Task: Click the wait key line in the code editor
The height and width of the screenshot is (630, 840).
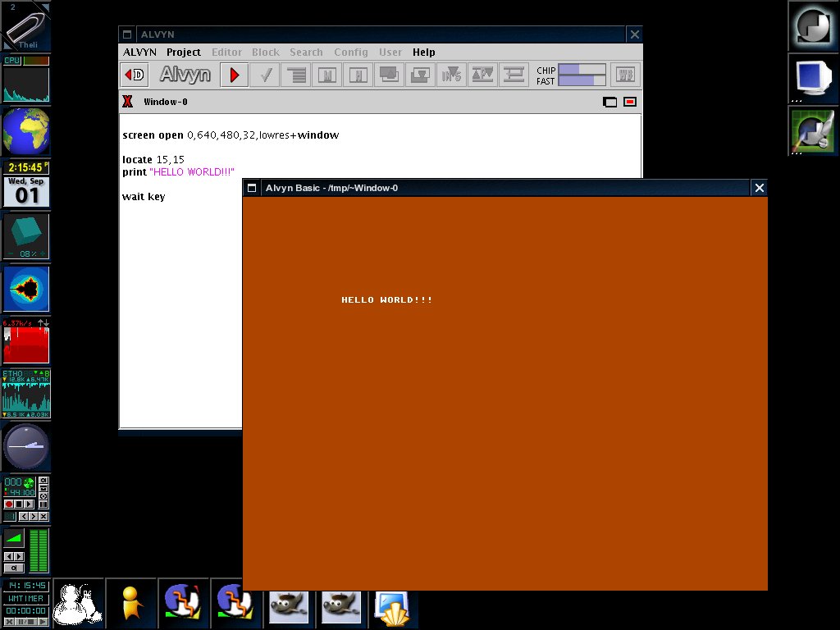Action: 144,197
